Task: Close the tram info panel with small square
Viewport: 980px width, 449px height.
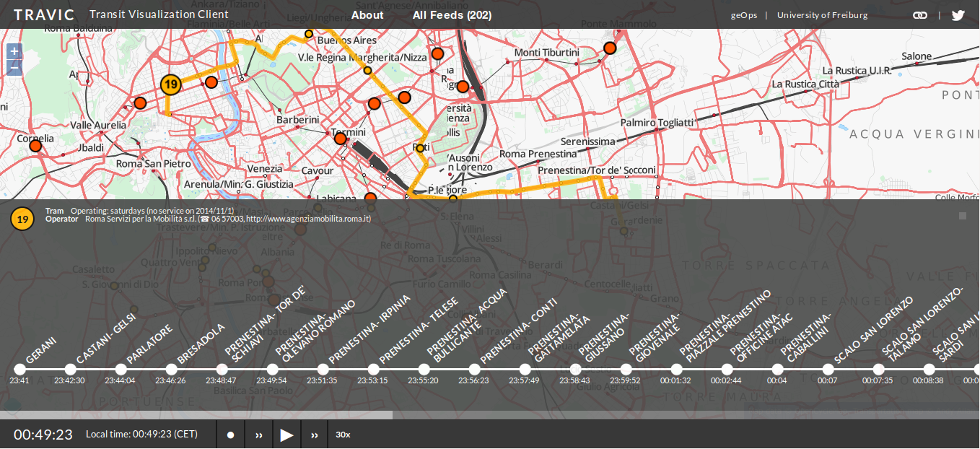Action: point(963,215)
